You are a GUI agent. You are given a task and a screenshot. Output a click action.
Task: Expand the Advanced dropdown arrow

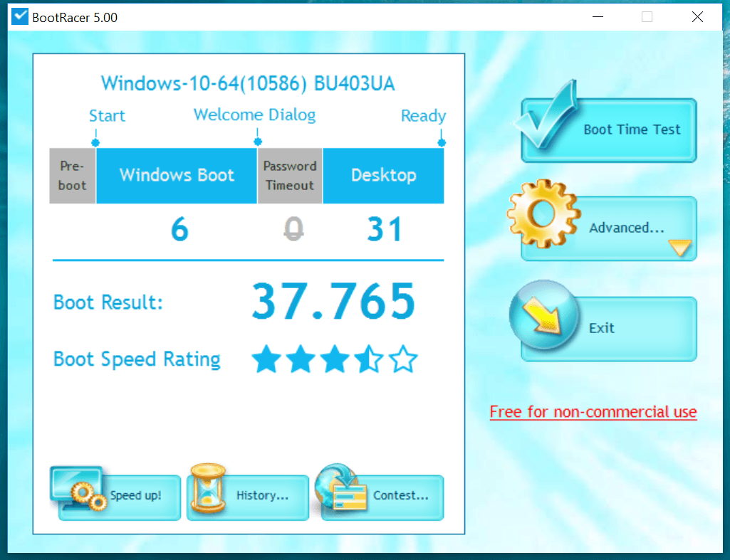(679, 248)
